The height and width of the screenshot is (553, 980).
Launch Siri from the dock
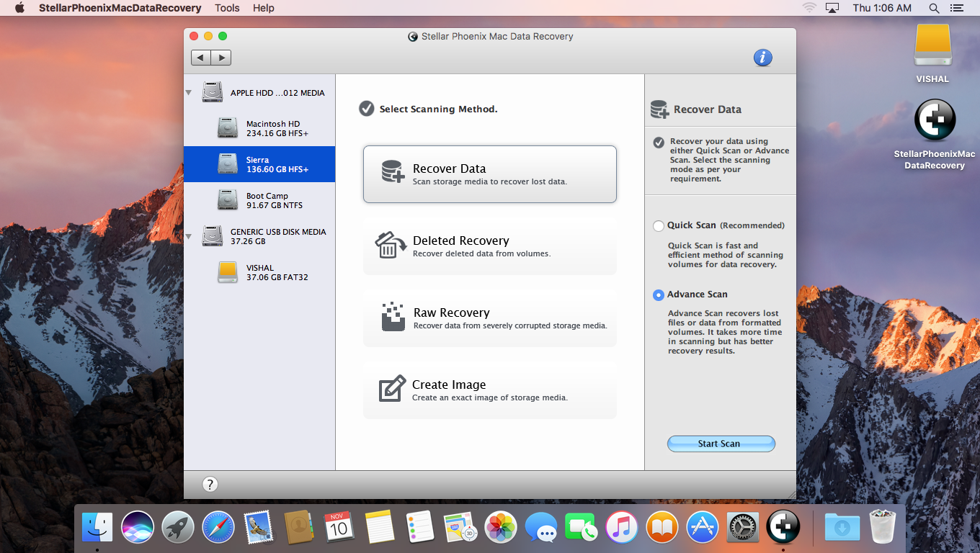tap(138, 527)
